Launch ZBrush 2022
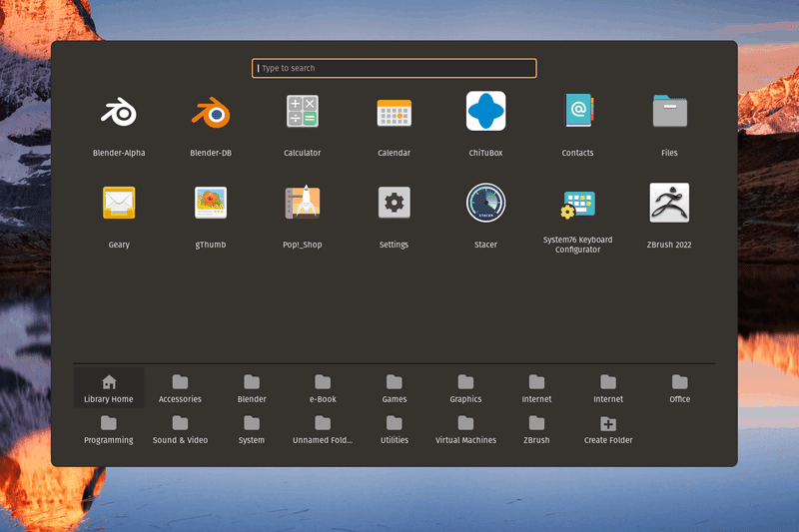The width and height of the screenshot is (799, 532). click(669, 216)
